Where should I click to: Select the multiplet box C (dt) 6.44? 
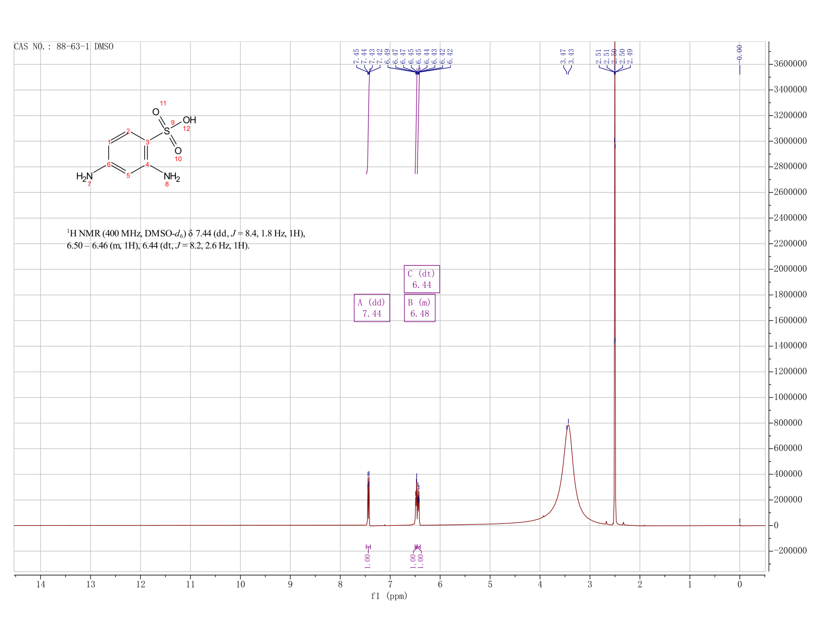(422, 279)
